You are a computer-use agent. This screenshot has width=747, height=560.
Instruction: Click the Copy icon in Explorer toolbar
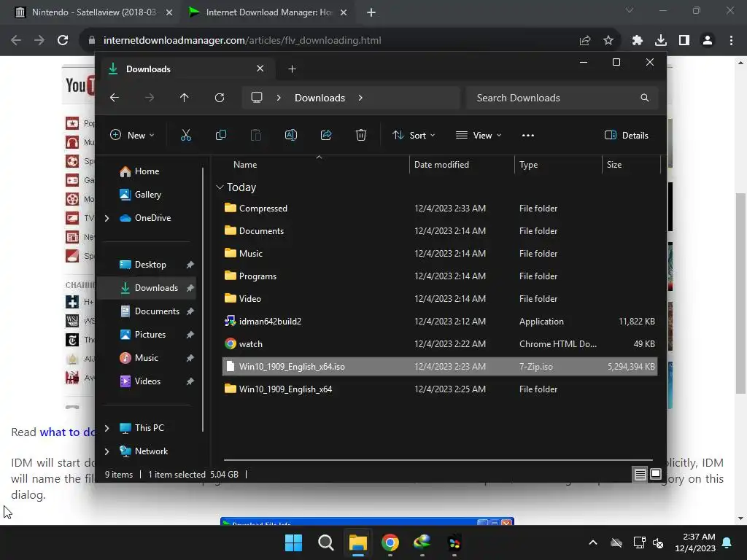(x=220, y=135)
